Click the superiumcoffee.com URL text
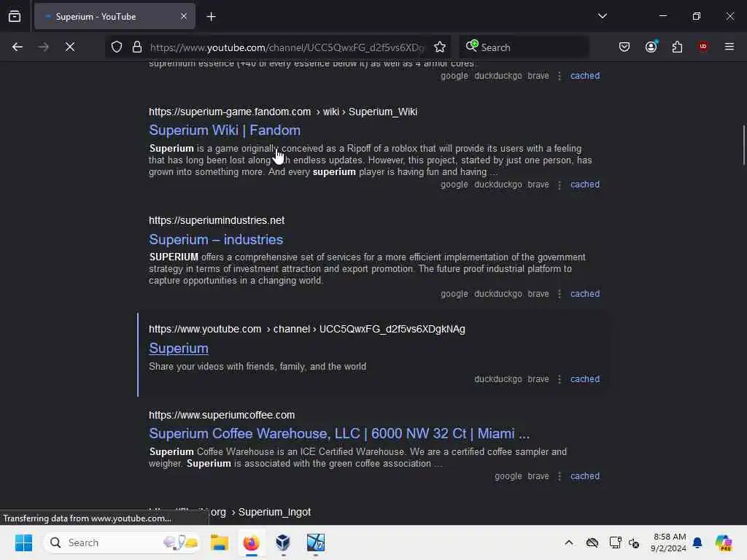 [x=222, y=415]
